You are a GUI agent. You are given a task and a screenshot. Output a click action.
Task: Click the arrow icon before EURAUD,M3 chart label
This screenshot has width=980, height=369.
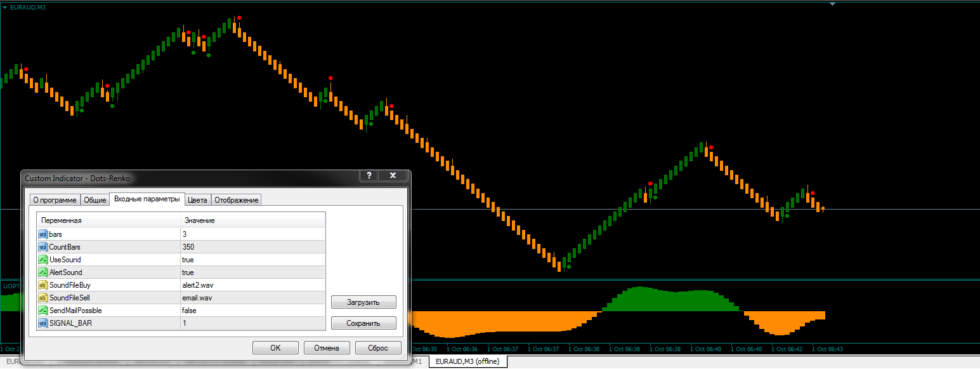pyautogui.click(x=4, y=7)
